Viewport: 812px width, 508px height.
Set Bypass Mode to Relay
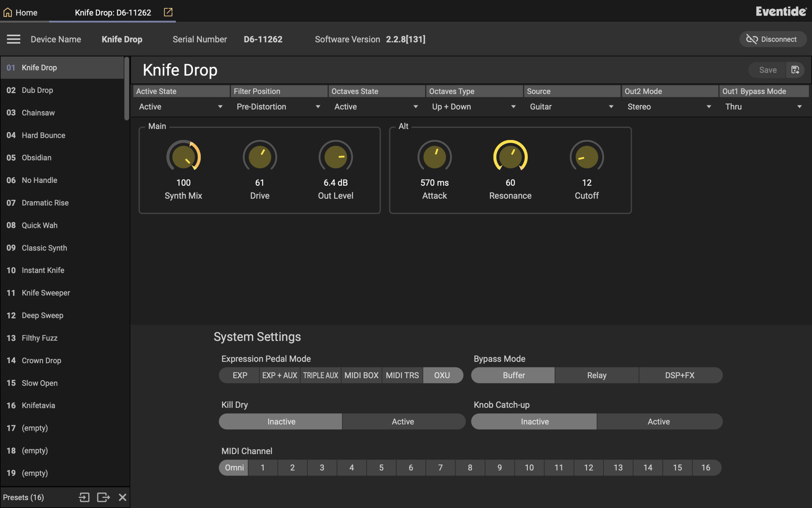click(x=597, y=375)
